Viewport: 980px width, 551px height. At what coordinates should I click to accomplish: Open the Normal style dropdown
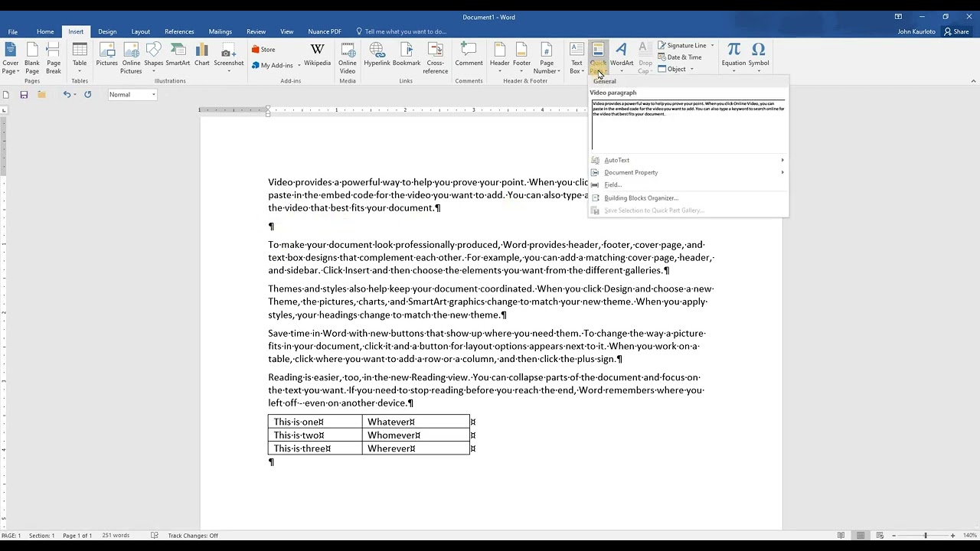(x=153, y=94)
